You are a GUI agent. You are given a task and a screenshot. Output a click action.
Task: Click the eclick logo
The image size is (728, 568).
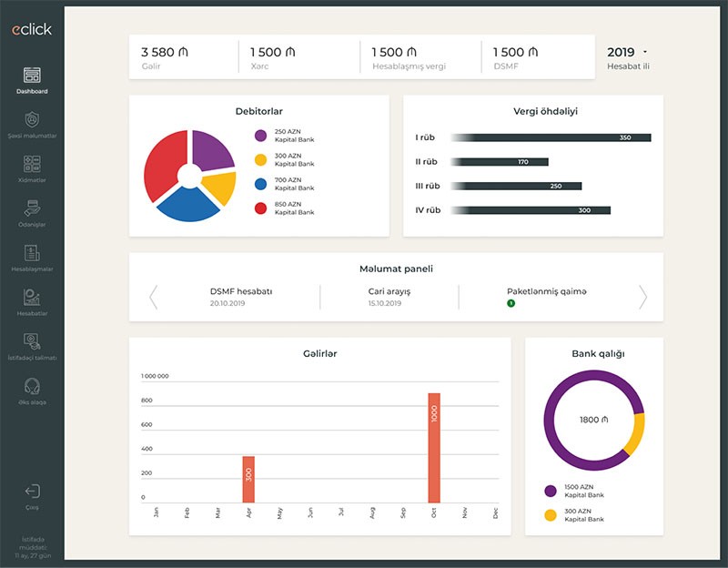[32, 30]
